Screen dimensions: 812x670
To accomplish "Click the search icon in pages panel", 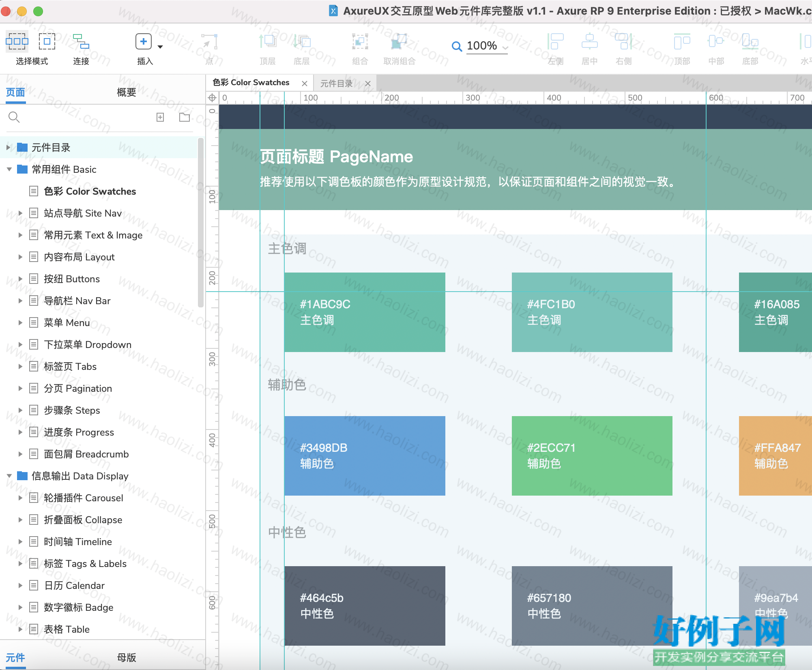I will [14, 117].
